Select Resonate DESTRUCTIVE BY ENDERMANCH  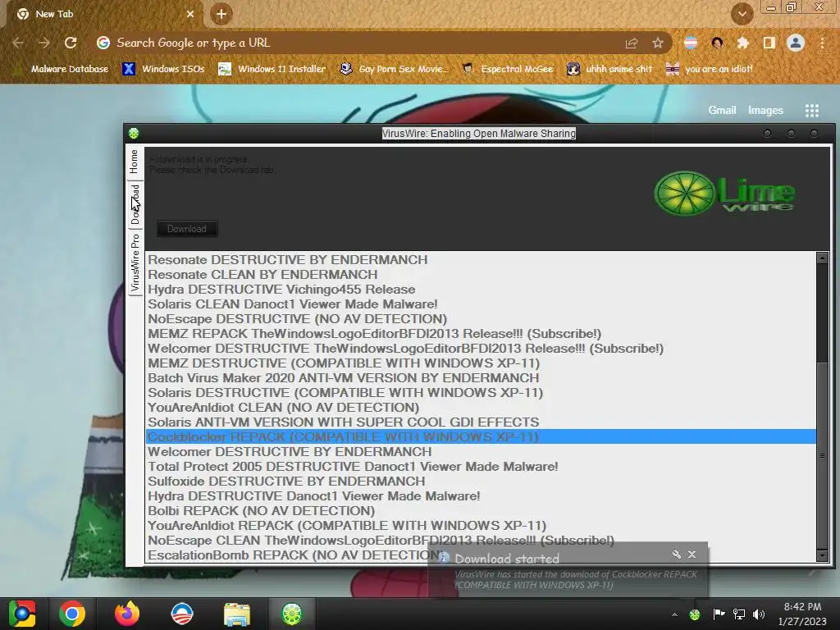coord(481,260)
